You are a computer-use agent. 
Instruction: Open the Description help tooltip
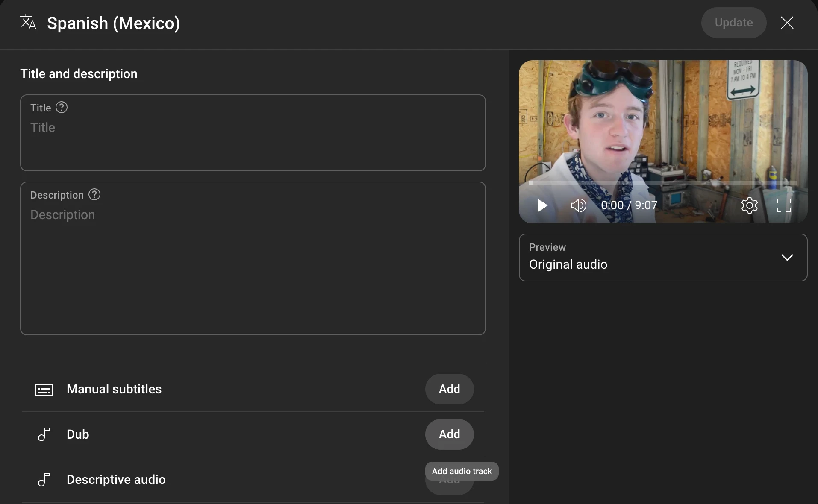pos(94,195)
